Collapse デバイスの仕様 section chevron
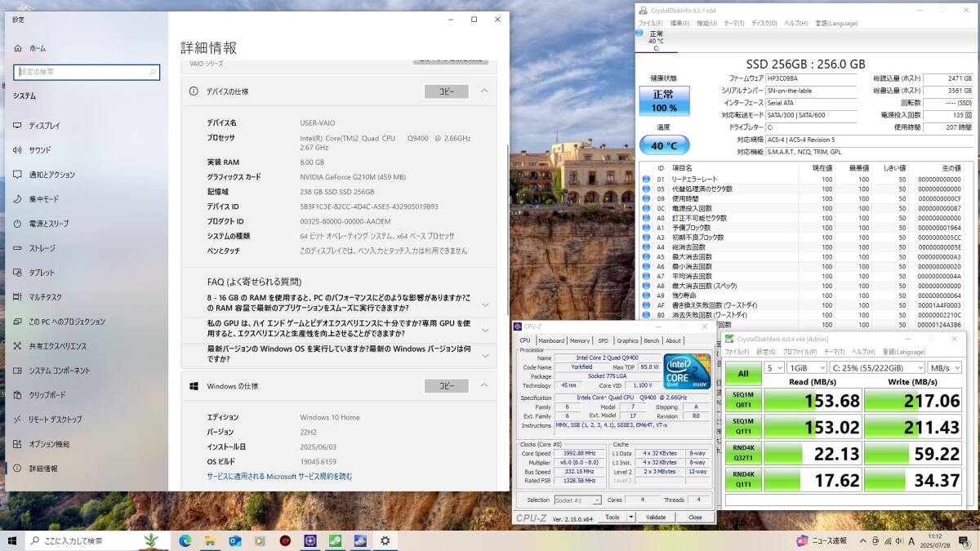The image size is (980, 551). click(x=484, y=91)
